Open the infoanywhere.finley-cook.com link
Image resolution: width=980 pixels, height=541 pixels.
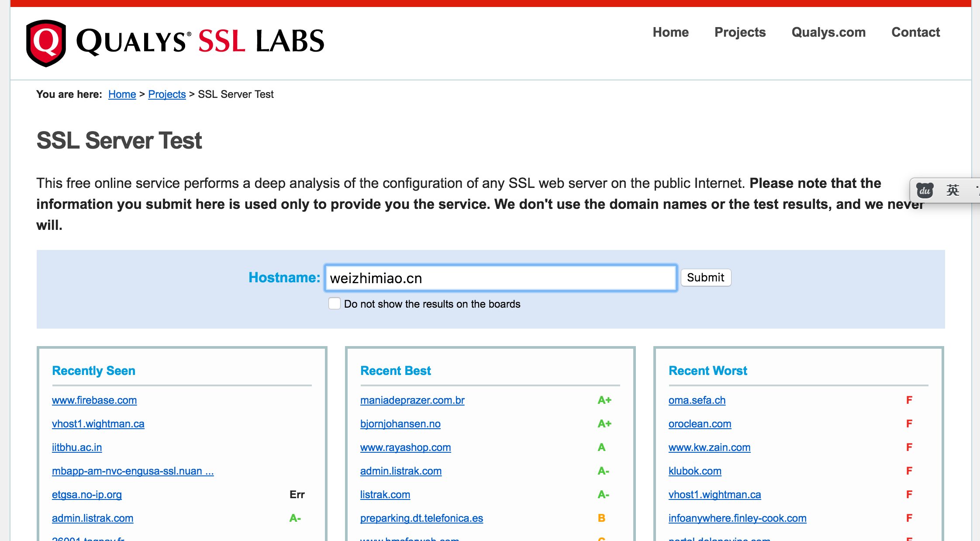(737, 518)
